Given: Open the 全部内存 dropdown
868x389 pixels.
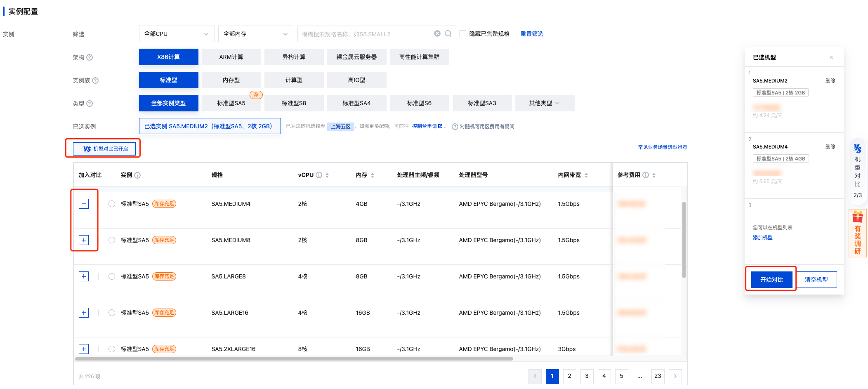Looking at the screenshot, I should coord(256,34).
